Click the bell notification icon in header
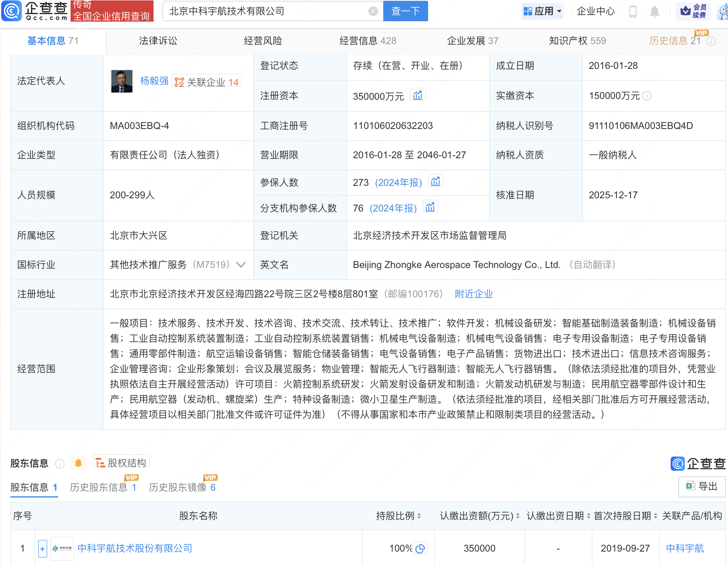The image size is (728, 564). pyautogui.click(x=654, y=12)
